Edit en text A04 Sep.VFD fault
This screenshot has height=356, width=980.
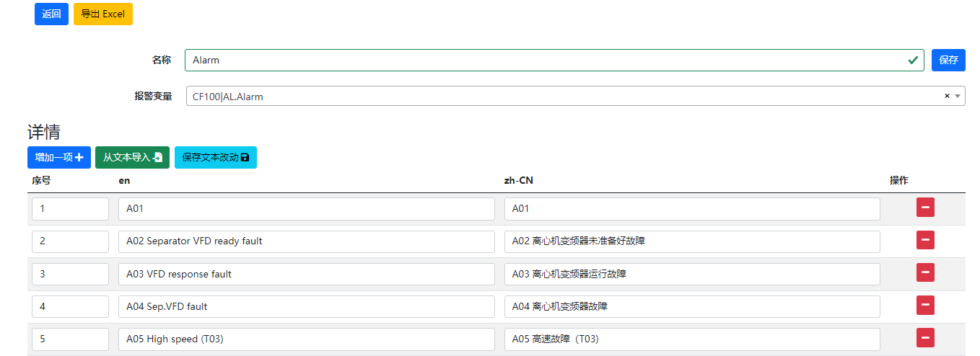307,306
